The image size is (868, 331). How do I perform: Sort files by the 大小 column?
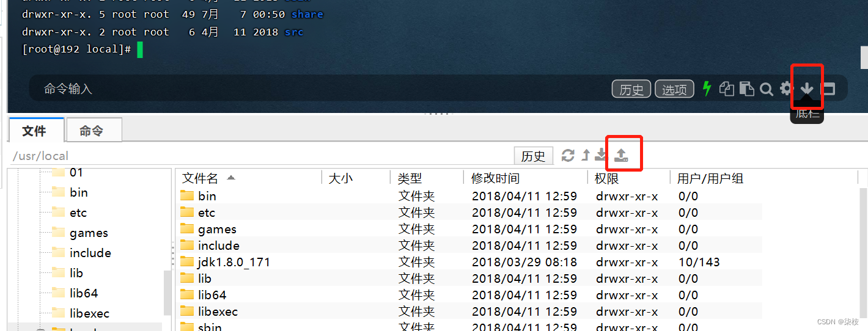[x=356, y=178]
